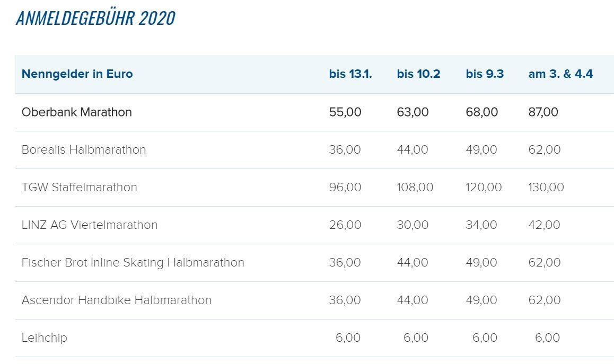Viewport: 614px width, 364px height.
Task: Select the TGW Staffelmarathon 108,00 price
Action: (415, 188)
